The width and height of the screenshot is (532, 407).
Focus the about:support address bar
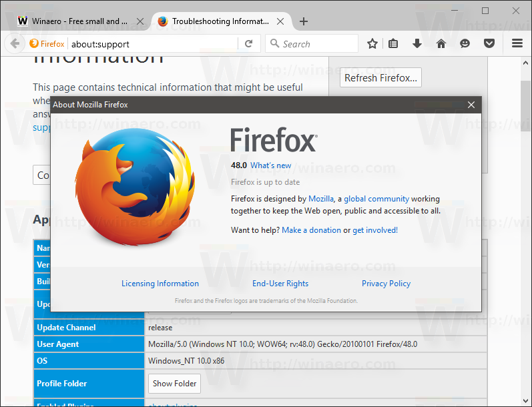153,44
